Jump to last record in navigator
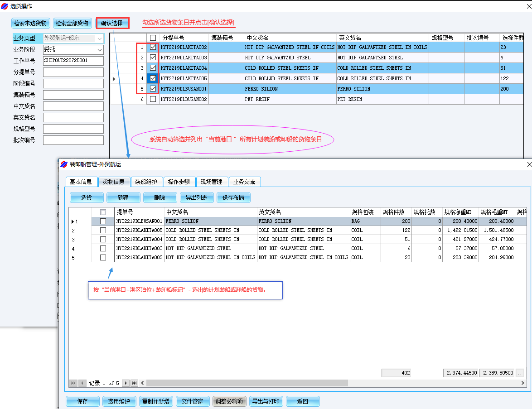The height and width of the screenshot is (409, 532). click(135, 383)
